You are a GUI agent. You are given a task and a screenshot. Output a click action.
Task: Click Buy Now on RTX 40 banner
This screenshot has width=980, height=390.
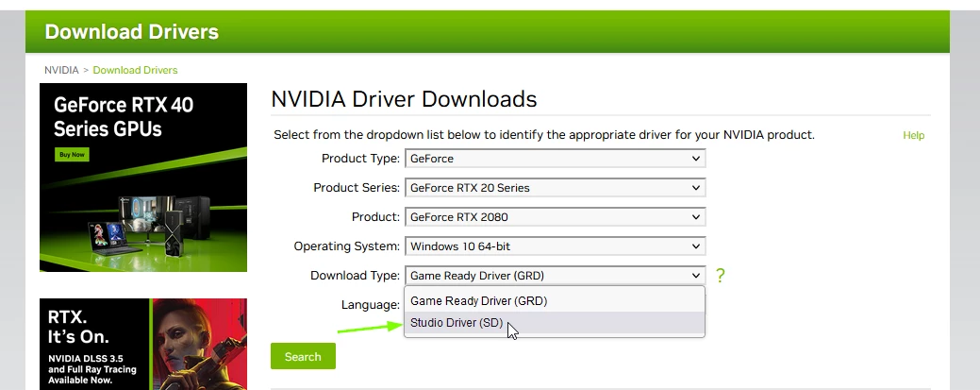click(x=72, y=154)
